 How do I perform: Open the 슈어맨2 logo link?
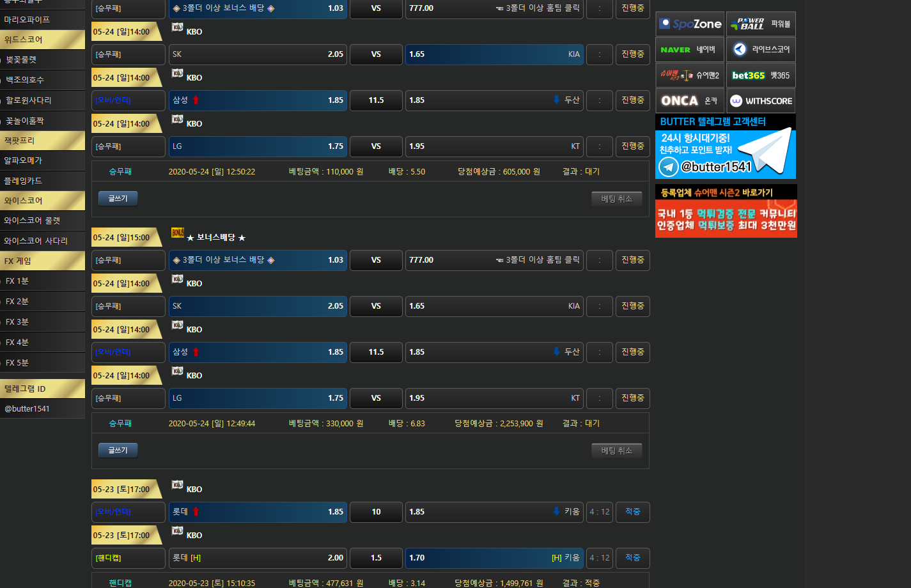tap(690, 75)
